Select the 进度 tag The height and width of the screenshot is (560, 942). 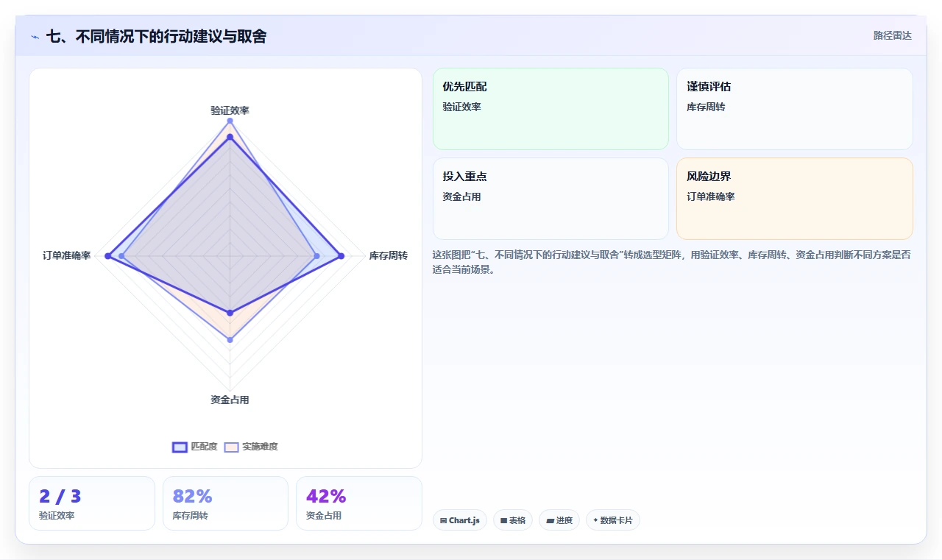pos(559,520)
